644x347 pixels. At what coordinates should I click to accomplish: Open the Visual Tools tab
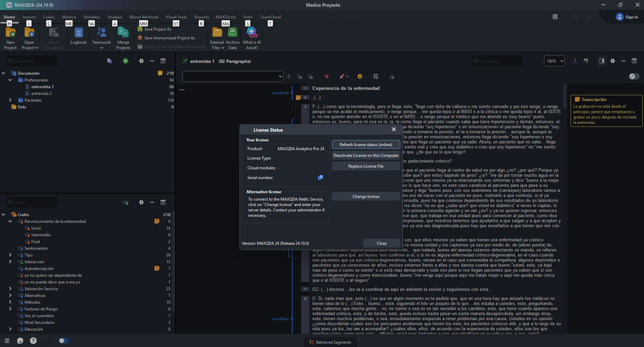tap(176, 17)
